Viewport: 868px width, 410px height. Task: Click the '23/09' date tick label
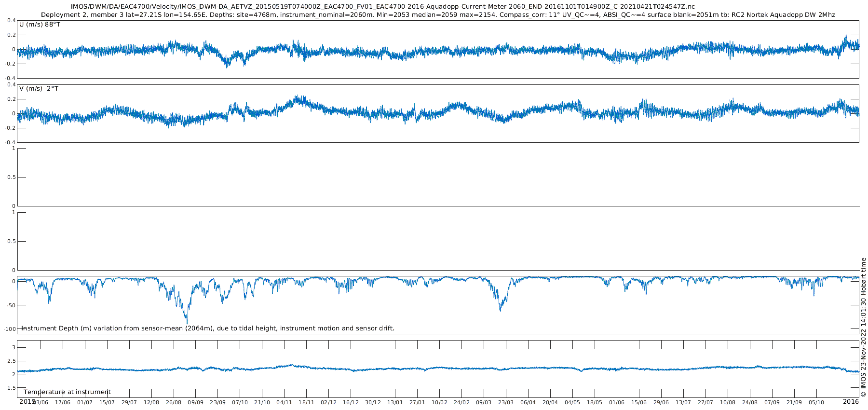point(218,402)
